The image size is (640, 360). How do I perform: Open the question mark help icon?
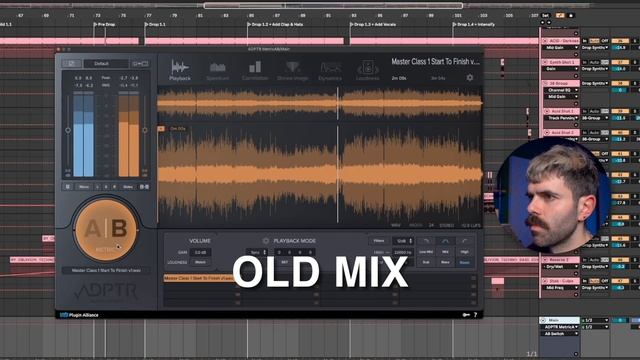pos(476,315)
